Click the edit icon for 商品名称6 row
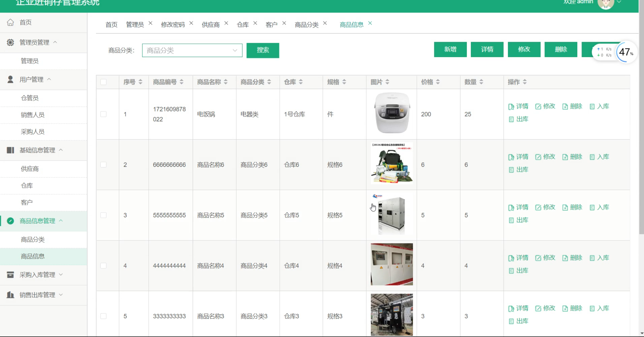The height and width of the screenshot is (337, 644). click(538, 157)
